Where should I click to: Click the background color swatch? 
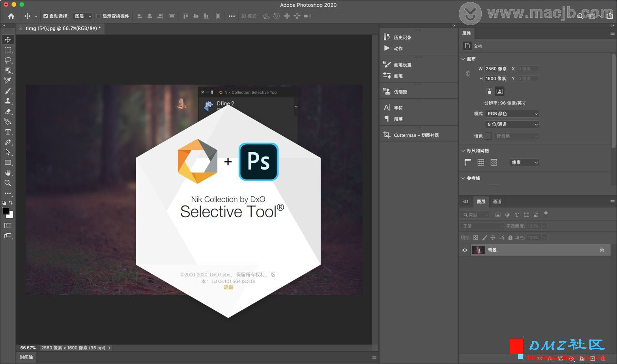[11, 216]
